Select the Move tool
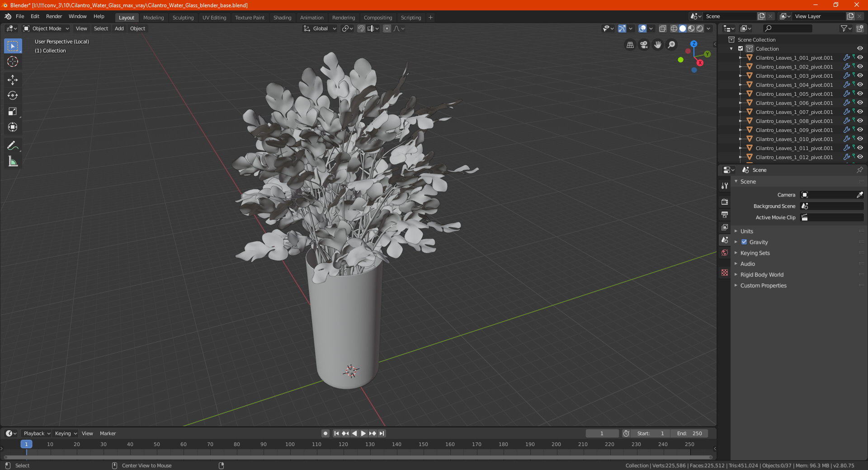Viewport: 868px width, 470px height. click(x=13, y=80)
